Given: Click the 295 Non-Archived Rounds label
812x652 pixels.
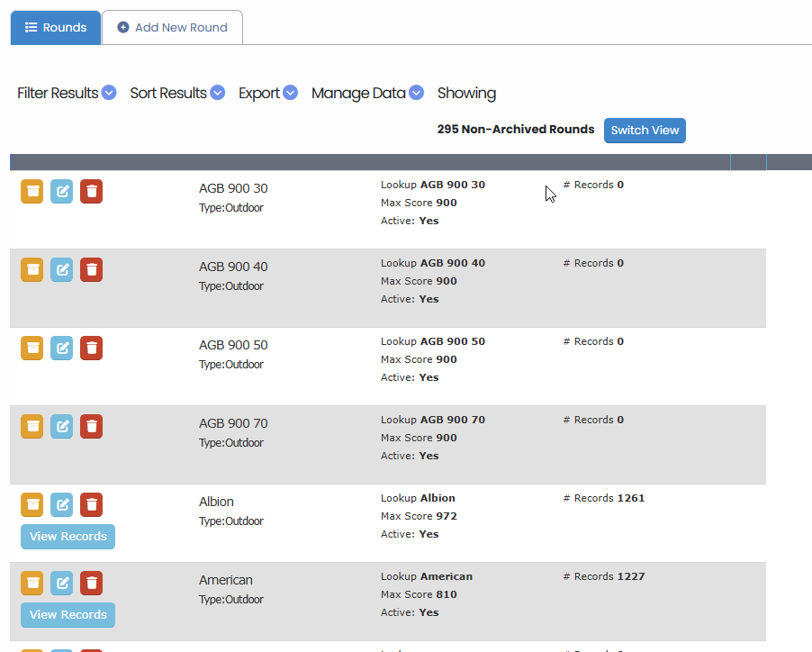Looking at the screenshot, I should [516, 130].
